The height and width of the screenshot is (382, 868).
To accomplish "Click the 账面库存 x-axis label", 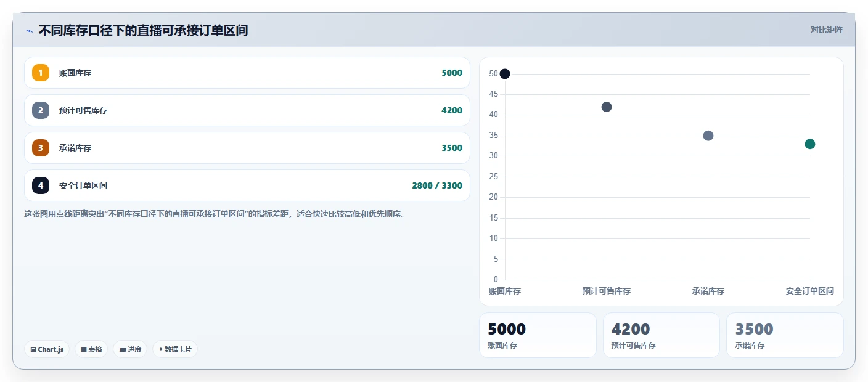I will pyautogui.click(x=505, y=291).
